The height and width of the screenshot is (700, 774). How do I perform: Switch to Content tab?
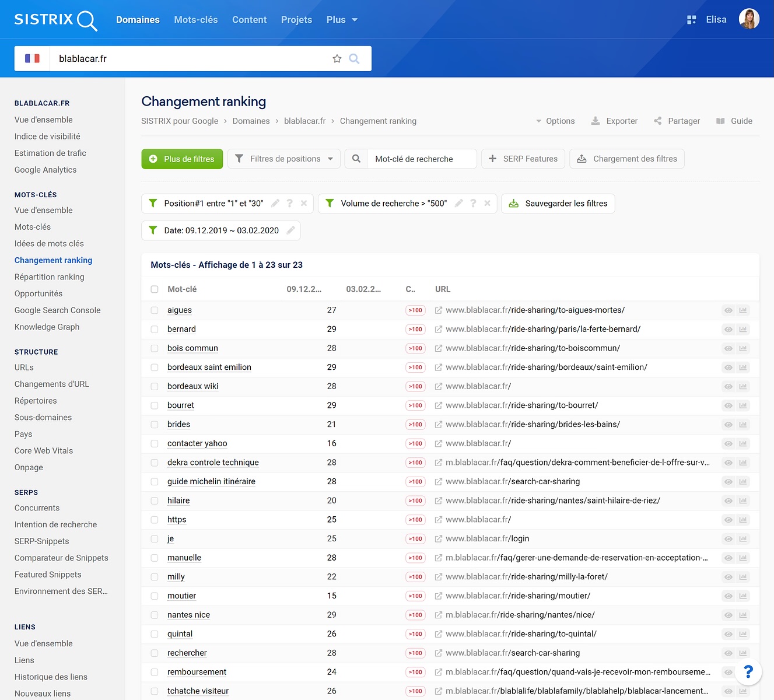(x=249, y=20)
